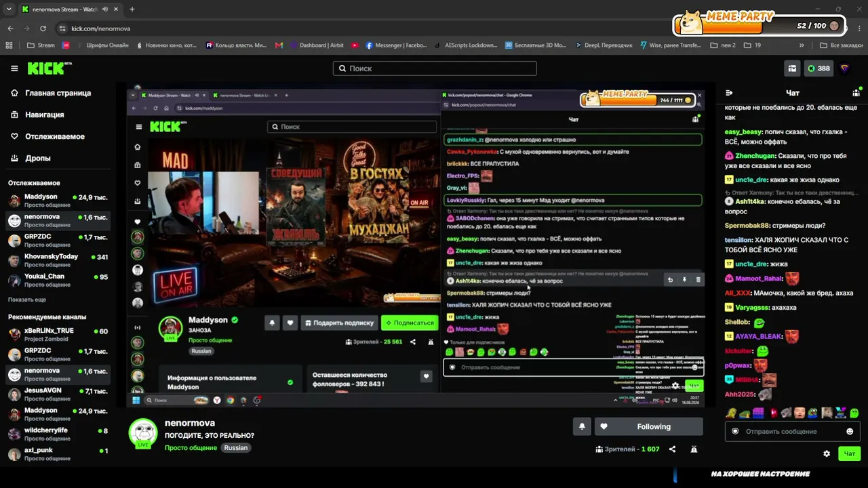Show more bookmarks chevron
Image resolution: width=868 pixels, height=488 pixels.
(802, 45)
